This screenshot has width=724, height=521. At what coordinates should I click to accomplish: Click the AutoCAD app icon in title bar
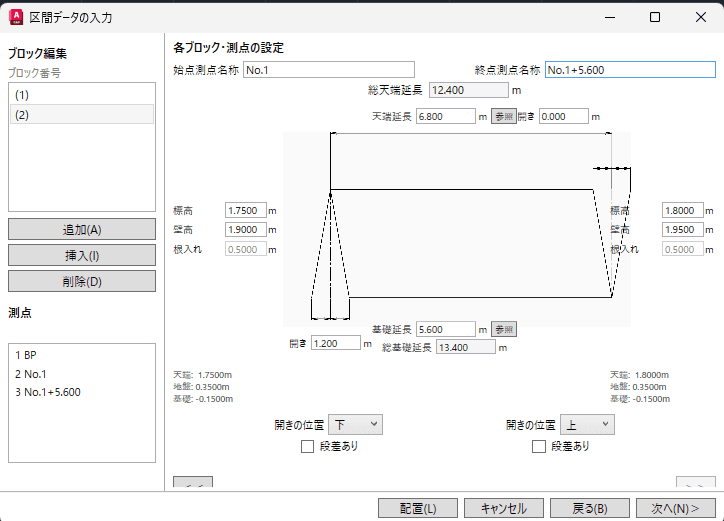click(16, 17)
